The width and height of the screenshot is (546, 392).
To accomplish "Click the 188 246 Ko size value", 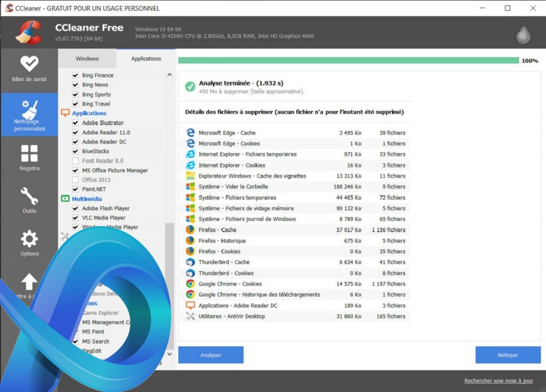I will point(347,187).
